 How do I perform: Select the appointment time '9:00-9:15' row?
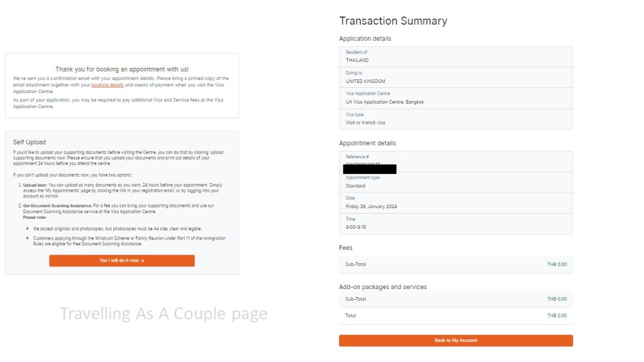click(x=455, y=224)
